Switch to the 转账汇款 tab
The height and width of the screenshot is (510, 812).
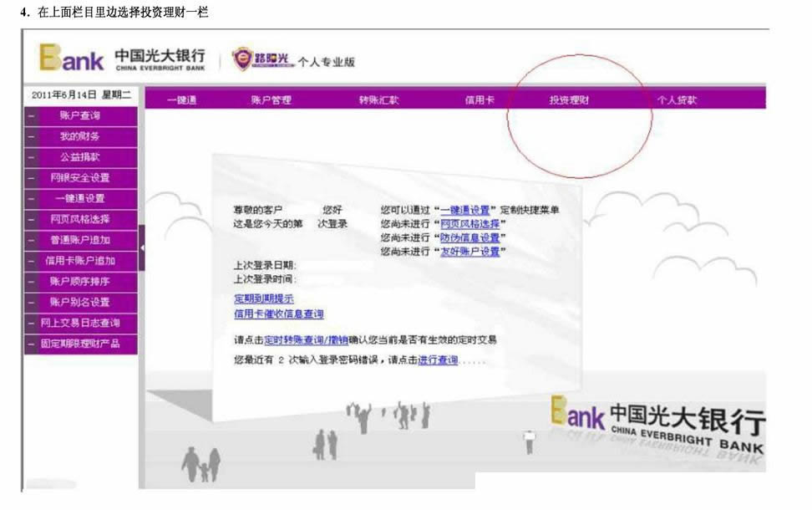coord(379,99)
